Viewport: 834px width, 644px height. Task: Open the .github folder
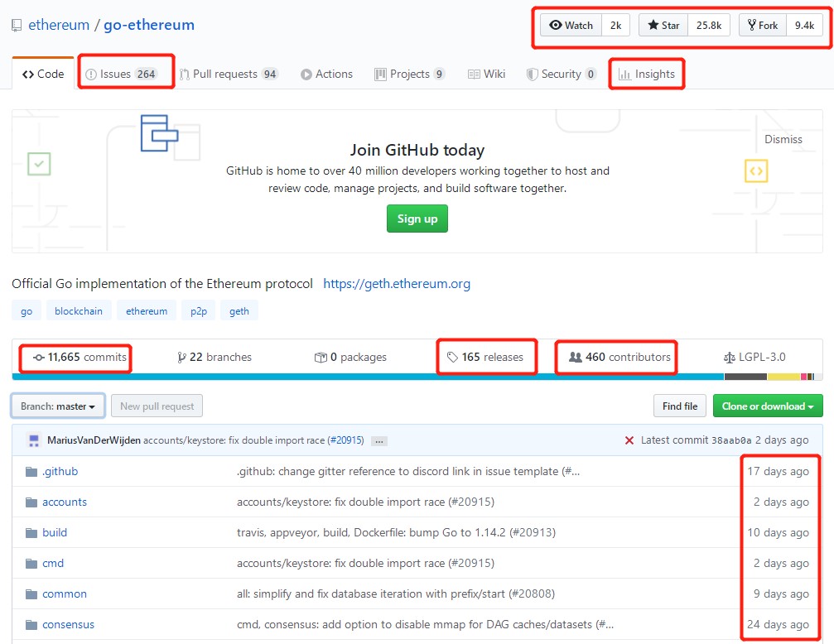click(60, 471)
